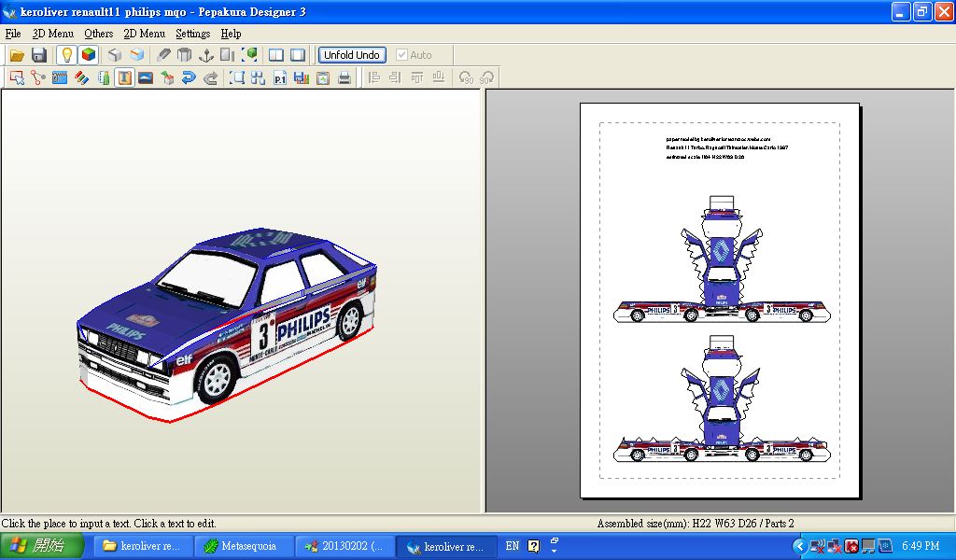Open the Settings menu
956x560 pixels.
click(192, 34)
